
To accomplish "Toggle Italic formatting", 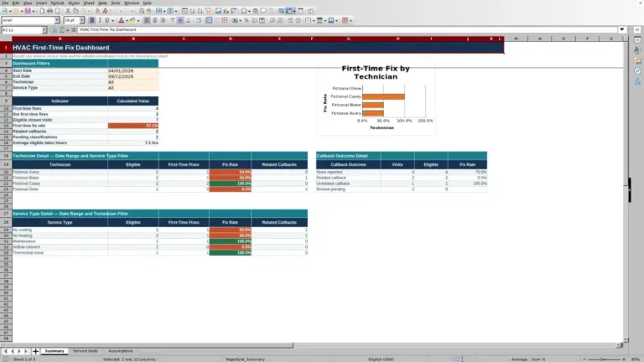I will 100,20.
